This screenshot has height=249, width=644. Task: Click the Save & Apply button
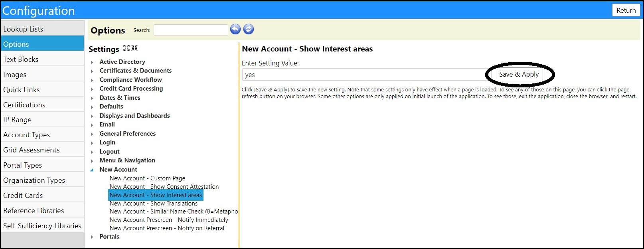[x=519, y=74]
